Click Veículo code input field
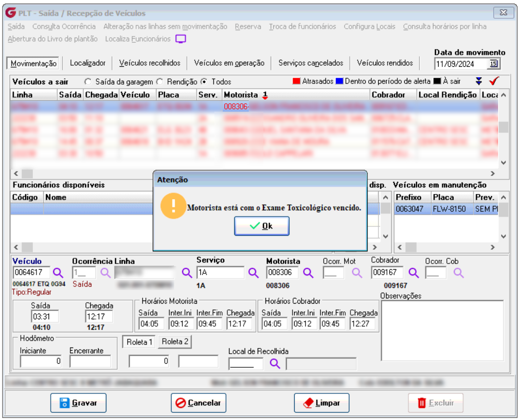 tap(31, 273)
